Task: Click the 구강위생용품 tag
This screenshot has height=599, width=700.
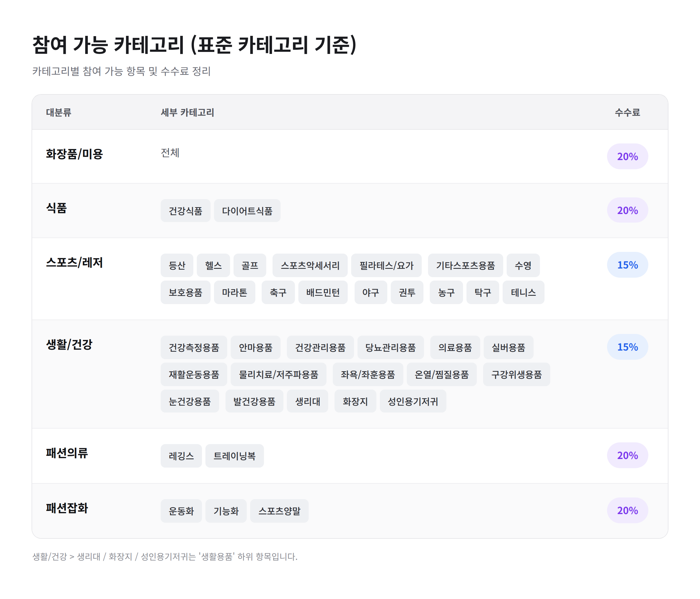Action: (516, 375)
